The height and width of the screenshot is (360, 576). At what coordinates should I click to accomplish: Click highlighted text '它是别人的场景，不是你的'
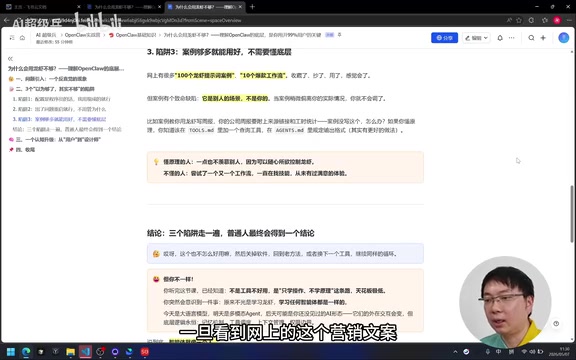point(235,98)
